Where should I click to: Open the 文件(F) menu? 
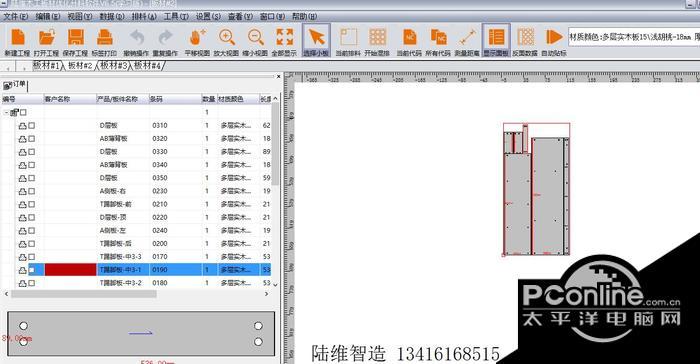(16, 17)
